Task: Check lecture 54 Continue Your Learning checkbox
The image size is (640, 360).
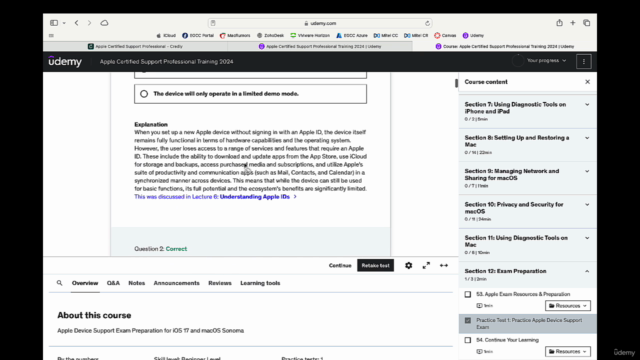Action: point(468,340)
